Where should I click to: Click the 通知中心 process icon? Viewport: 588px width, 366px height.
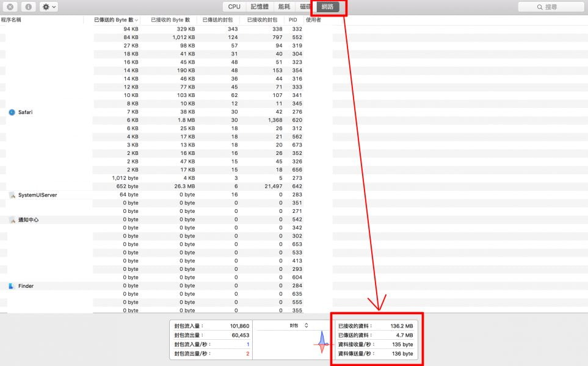pyautogui.click(x=12, y=220)
